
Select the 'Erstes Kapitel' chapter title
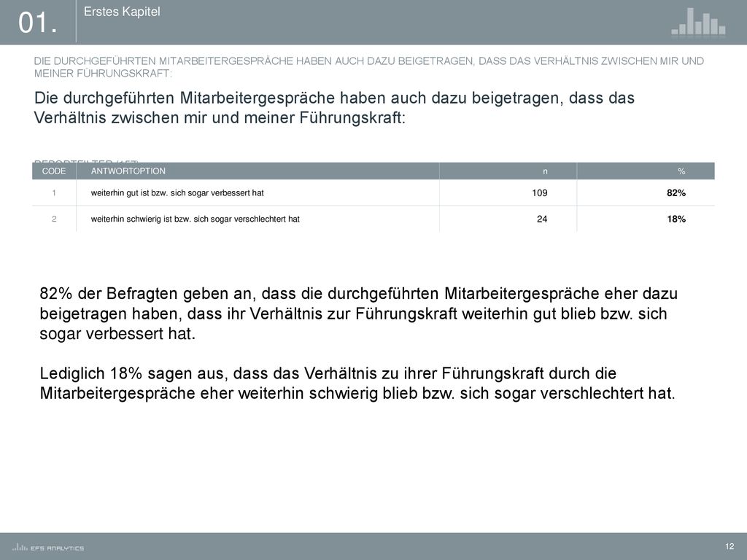[x=122, y=12]
